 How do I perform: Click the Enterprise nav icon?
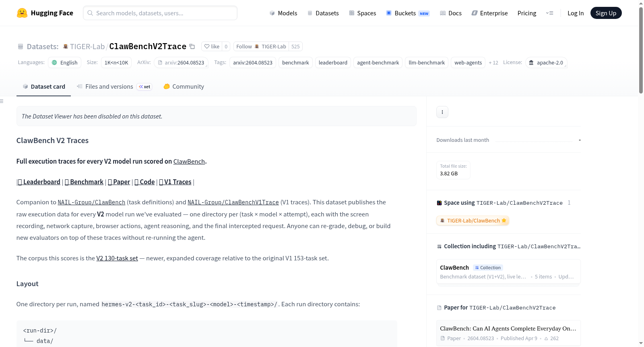[475, 13]
